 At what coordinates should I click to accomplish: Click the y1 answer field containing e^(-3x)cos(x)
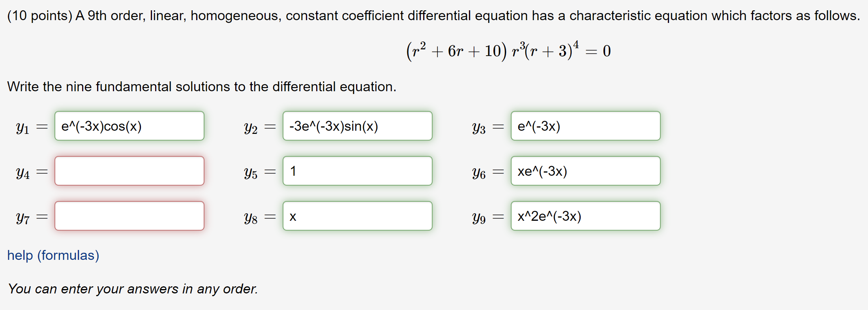(x=129, y=126)
